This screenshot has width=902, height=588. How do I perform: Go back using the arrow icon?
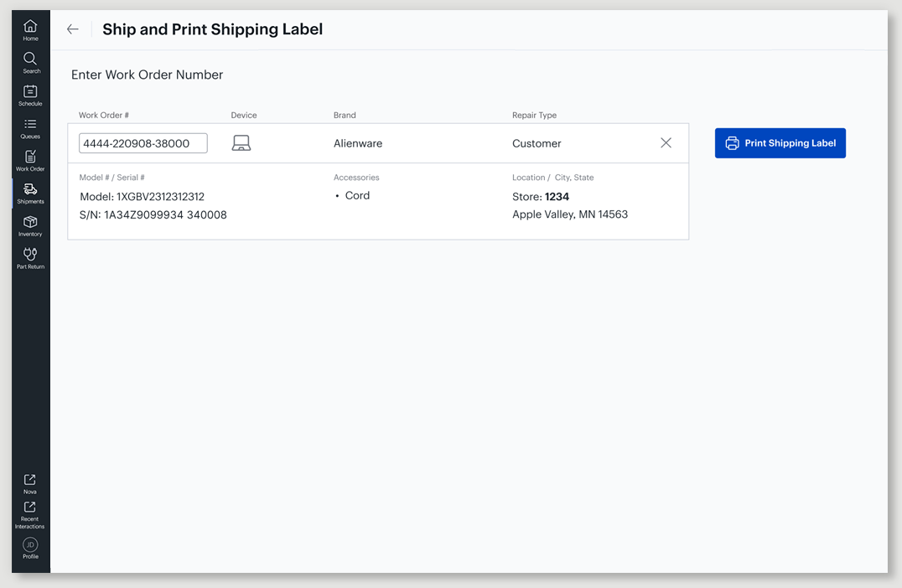72,29
